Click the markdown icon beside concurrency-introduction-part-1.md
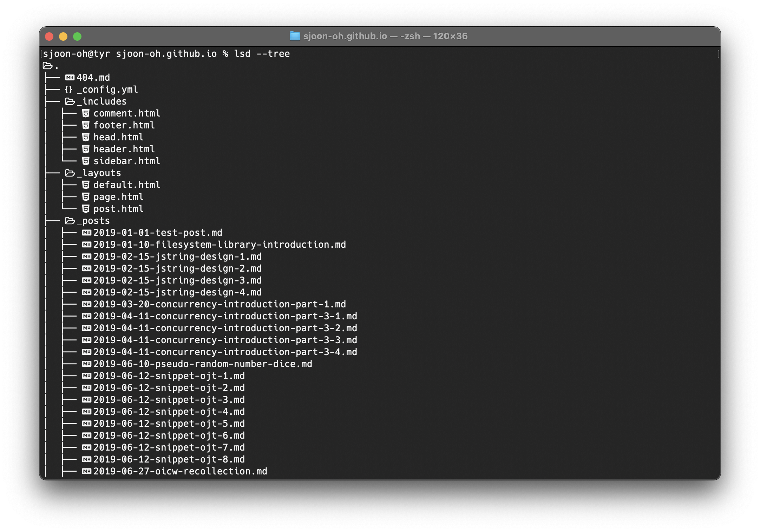The image size is (760, 532). [87, 304]
